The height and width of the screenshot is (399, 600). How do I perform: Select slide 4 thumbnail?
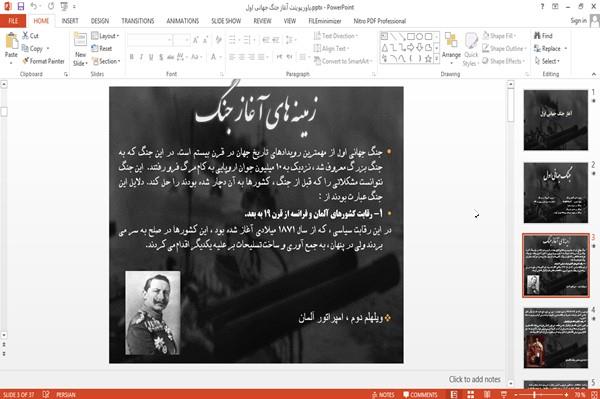click(556, 337)
